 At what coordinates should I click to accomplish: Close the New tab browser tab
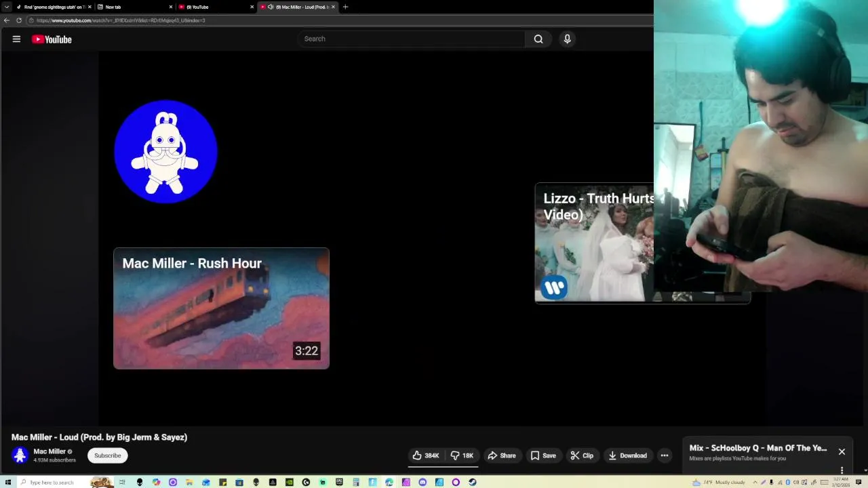point(171,7)
